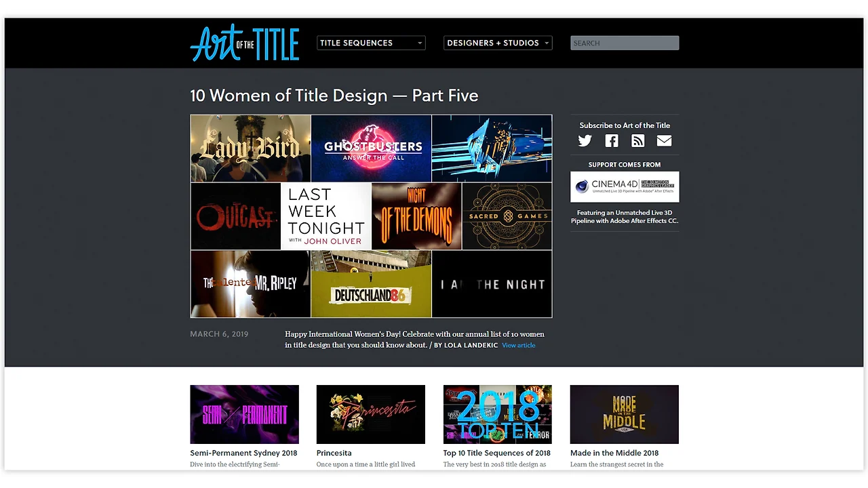The image size is (868, 488).
Task: Click the March 6, 2019 date text
Action: tap(219, 334)
